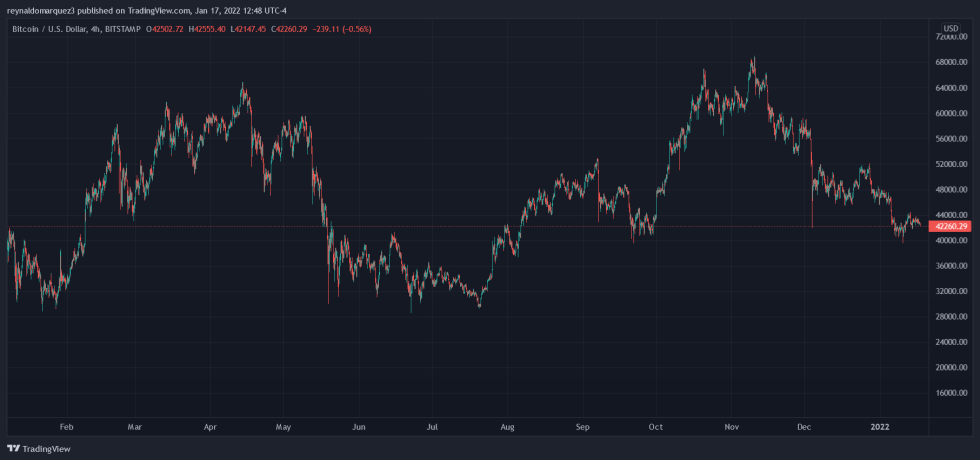Click the high value H42555.40
Screen dimensions: 980x460
point(208,29)
